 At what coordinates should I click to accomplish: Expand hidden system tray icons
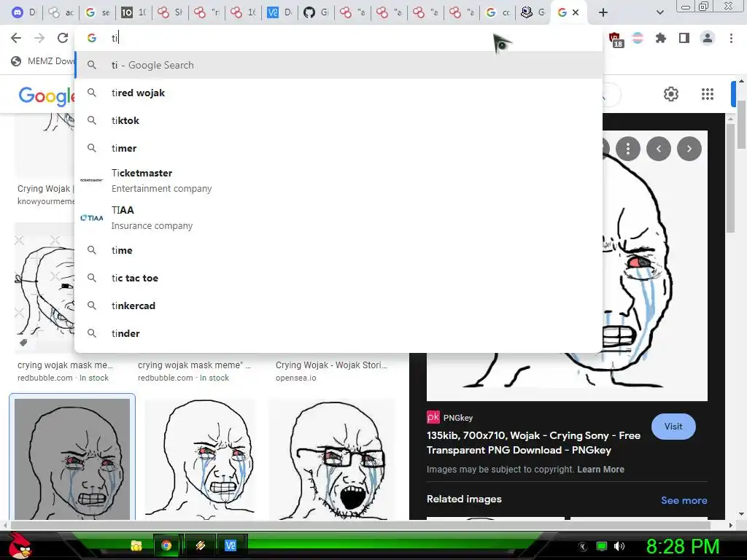(583, 546)
